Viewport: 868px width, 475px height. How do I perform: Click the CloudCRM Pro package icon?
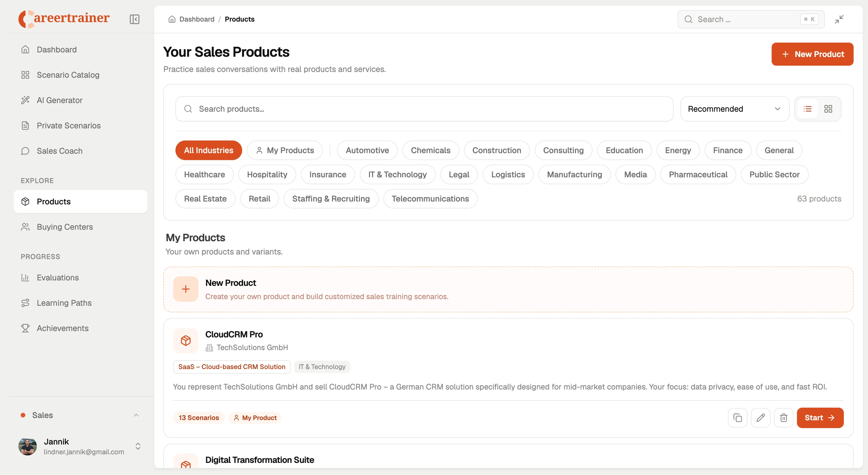(x=186, y=340)
